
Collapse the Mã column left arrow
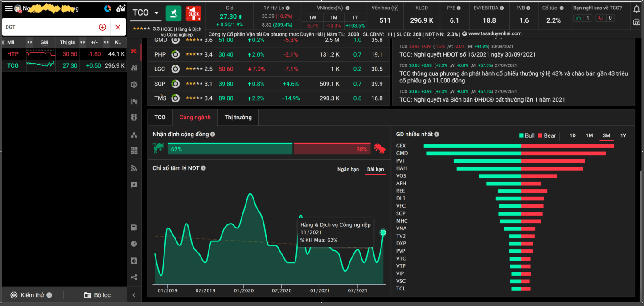coord(4,42)
